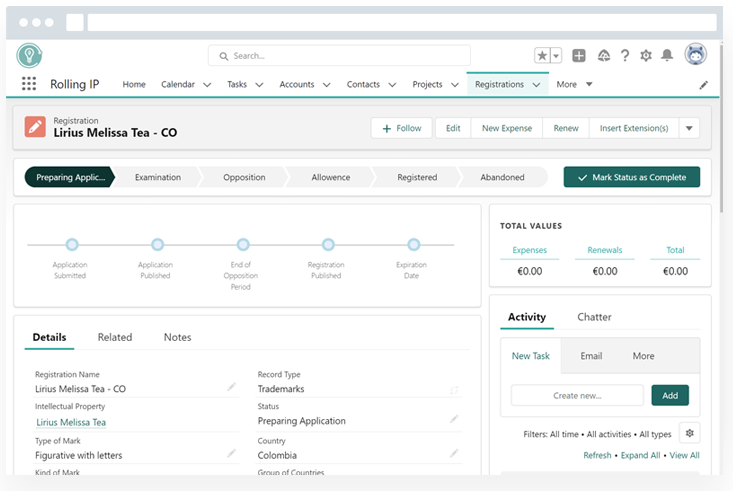Open the Calendar tab

click(178, 84)
